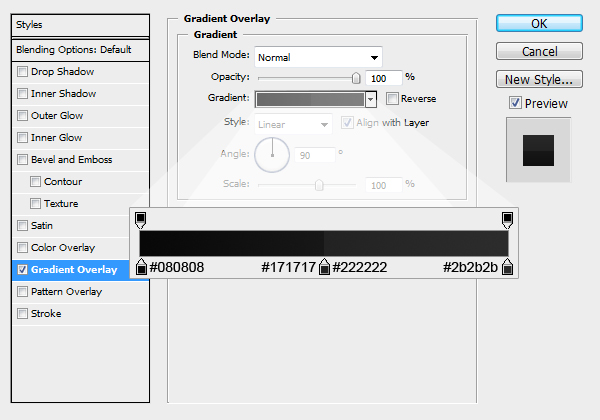
Task: Open gradient picker dropdown arrow
Action: [x=370, y=99]
